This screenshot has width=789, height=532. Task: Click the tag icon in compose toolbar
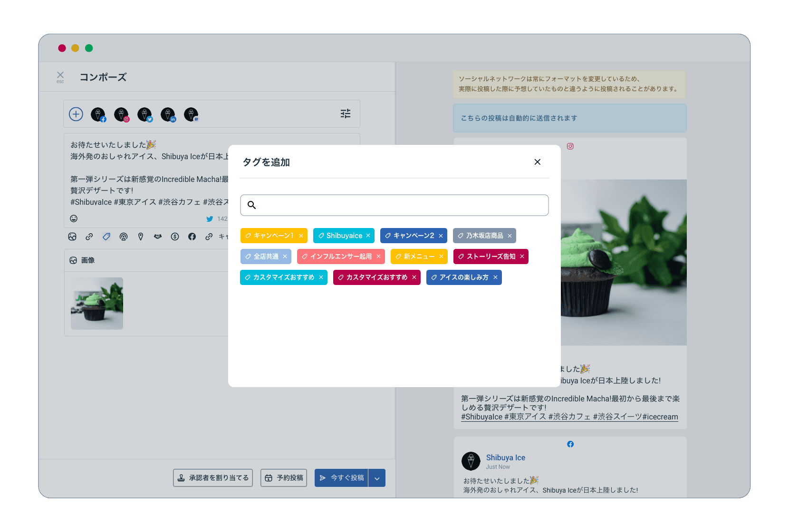106,237
